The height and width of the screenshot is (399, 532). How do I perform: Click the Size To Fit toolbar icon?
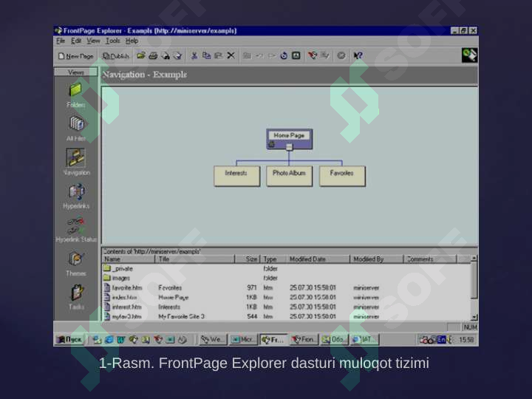click(x=296, y=55)
